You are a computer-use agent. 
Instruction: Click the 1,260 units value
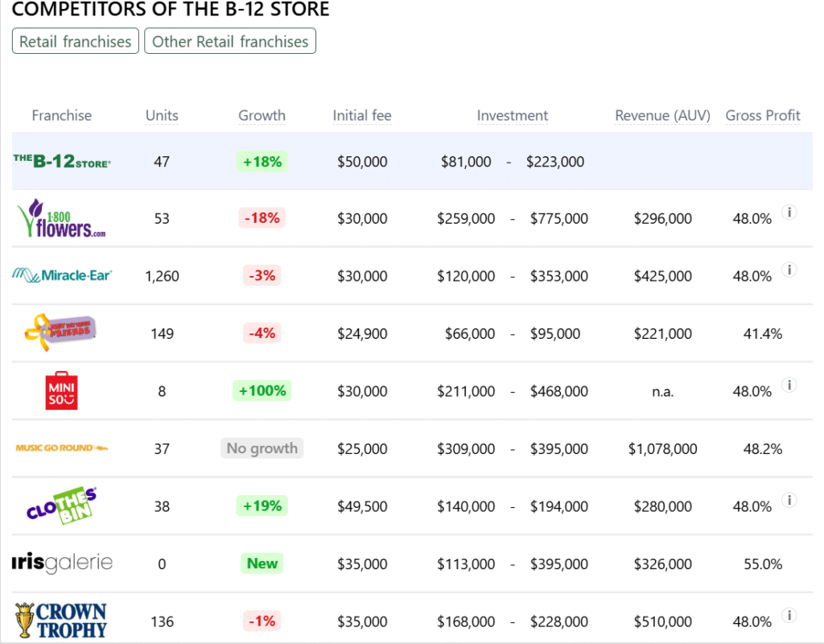coord(162,276)
